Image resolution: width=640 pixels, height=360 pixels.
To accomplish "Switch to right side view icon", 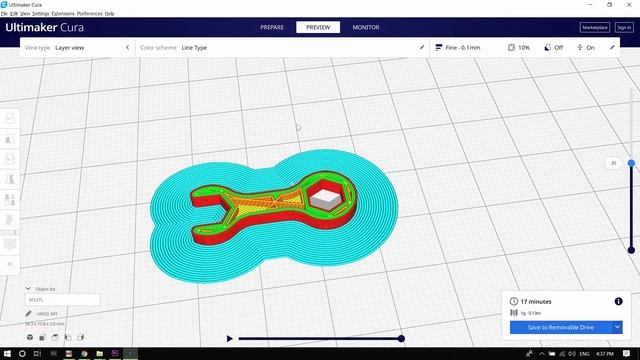I will click(x=80, y=337).
